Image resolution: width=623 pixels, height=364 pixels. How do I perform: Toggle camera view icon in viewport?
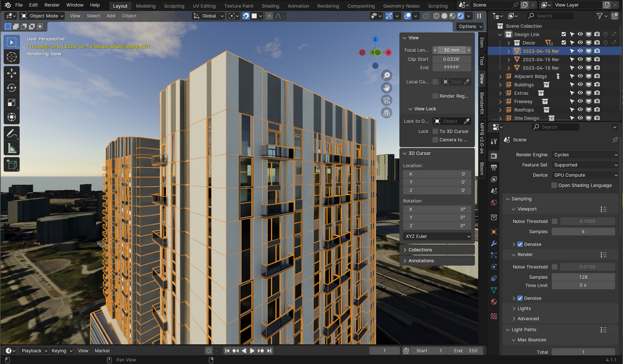tap(387, 100)
